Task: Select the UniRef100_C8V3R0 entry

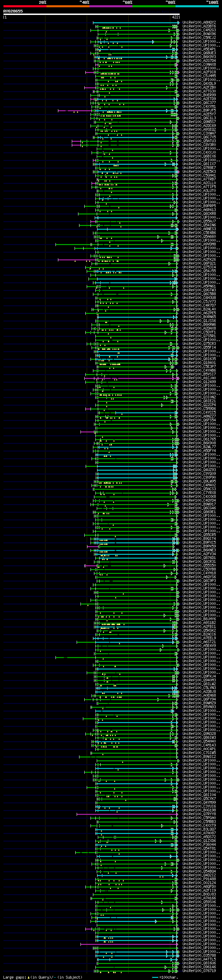Action: pyautogui.click(x=199, y=145)
